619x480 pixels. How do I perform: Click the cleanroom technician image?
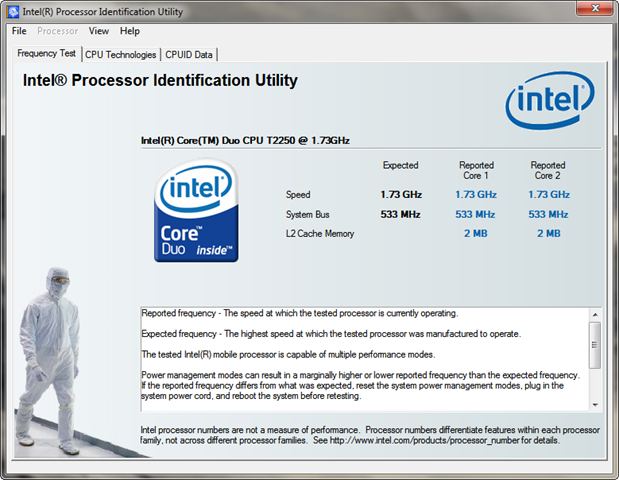point(47,361)
